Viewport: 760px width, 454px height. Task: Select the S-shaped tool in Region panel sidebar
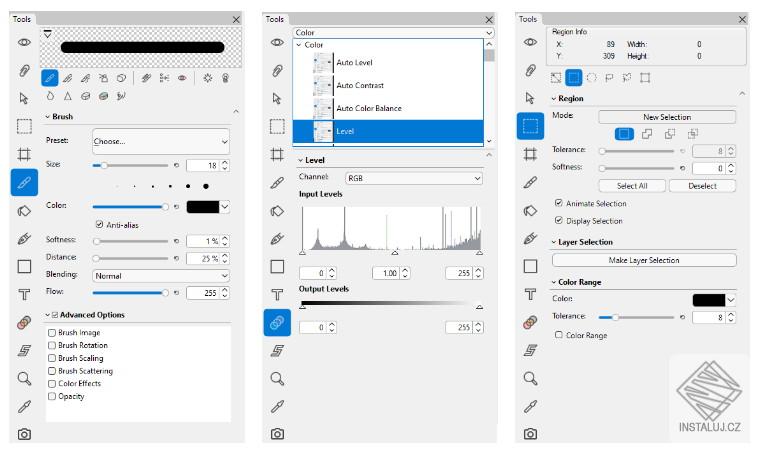point(530,350)
